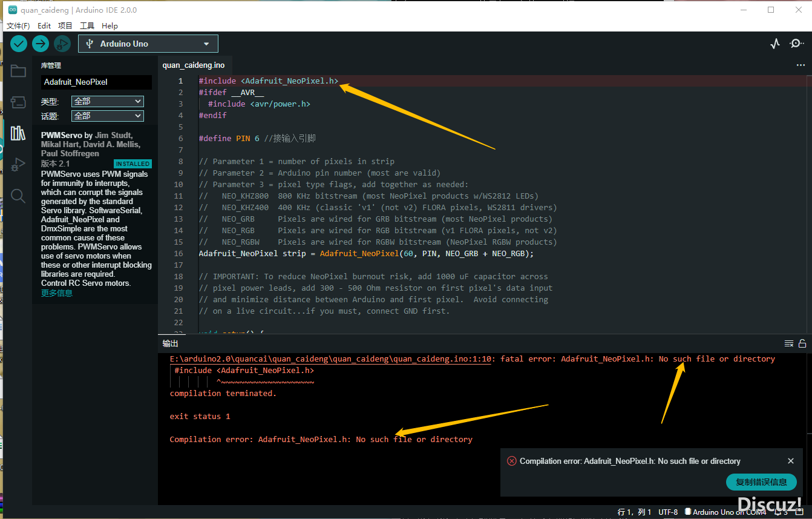Click the version 版本 2.1 text
Viewport: 812px width, 519px height.
tap(55, 164)
